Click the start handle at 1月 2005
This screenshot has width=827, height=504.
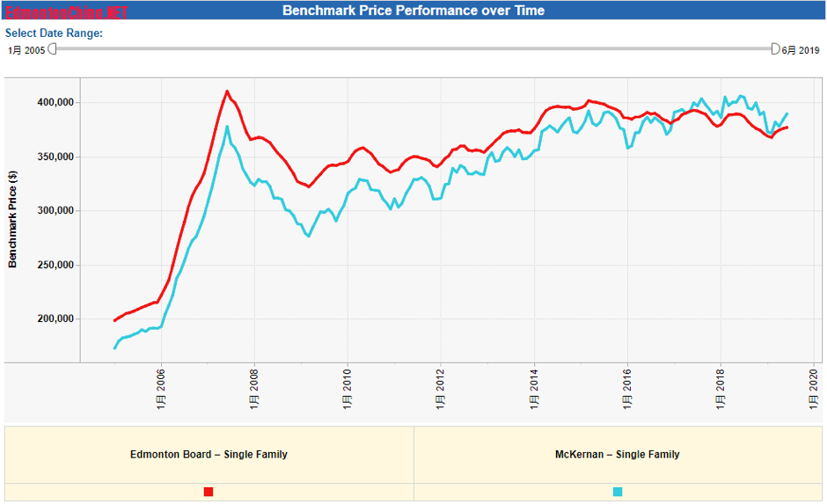pos(52,49)
